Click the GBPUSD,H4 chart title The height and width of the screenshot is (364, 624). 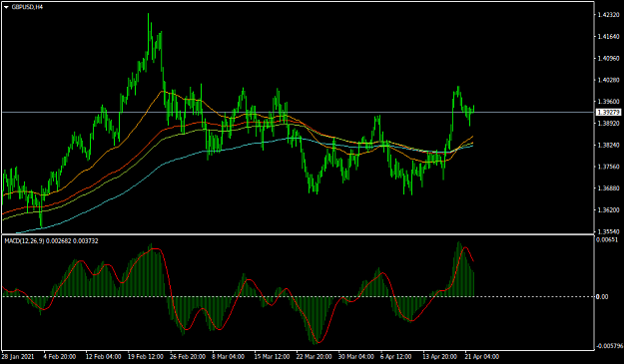pos(27,7)
